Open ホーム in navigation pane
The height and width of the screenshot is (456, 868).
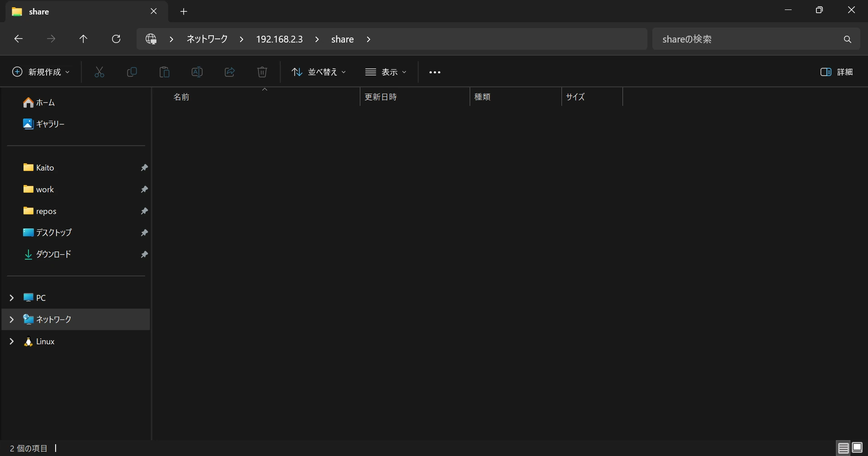click(76, 103)
